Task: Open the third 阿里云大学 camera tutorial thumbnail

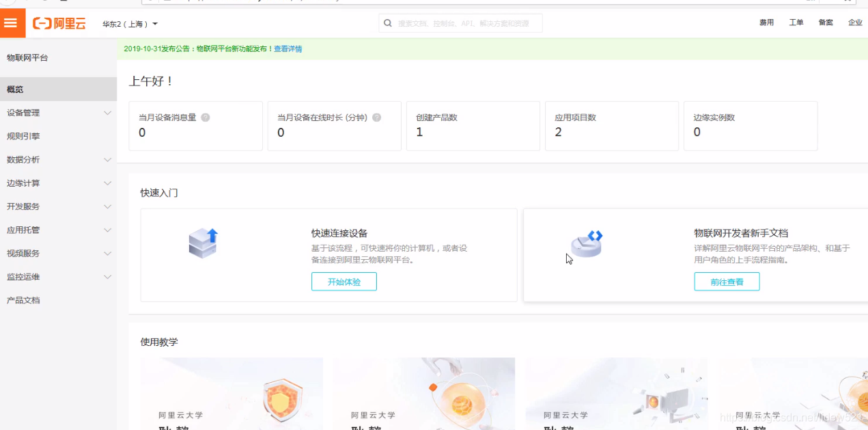Action: click(x=617, y=394)
